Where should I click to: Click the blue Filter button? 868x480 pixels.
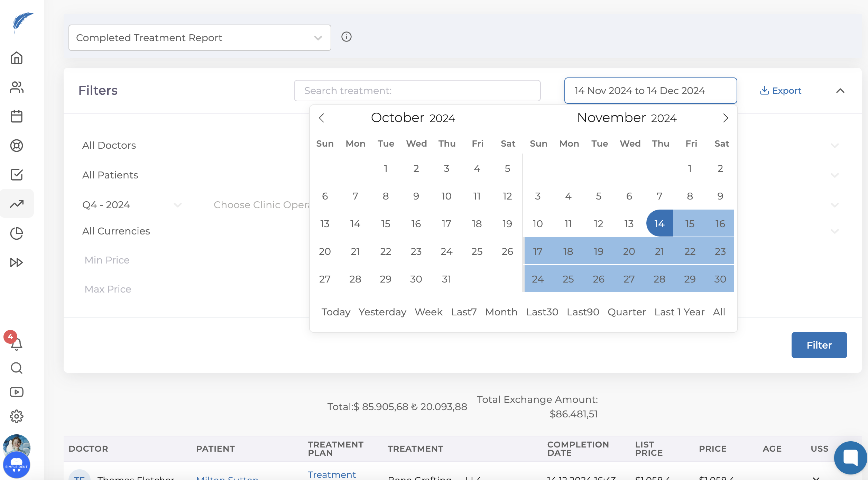(x=819, y=345)
